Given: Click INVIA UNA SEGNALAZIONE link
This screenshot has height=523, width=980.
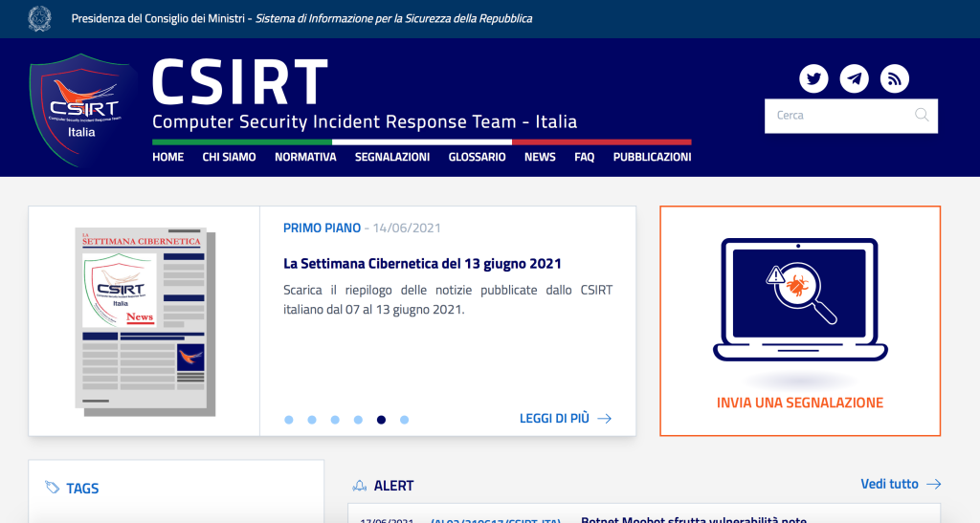Looking at the screenshot, I should (x=800, y=403).
